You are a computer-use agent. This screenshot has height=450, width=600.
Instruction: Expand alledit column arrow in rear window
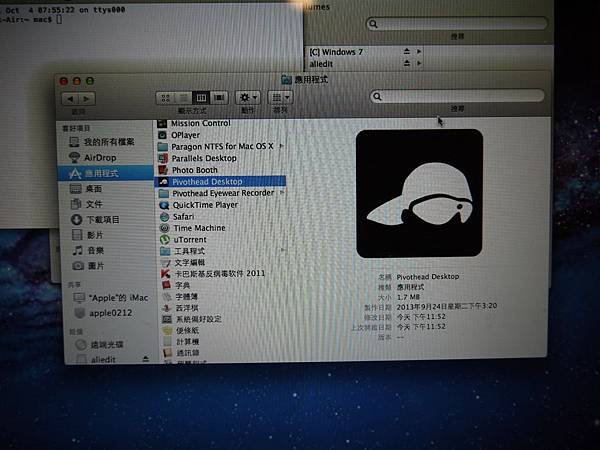419,63
